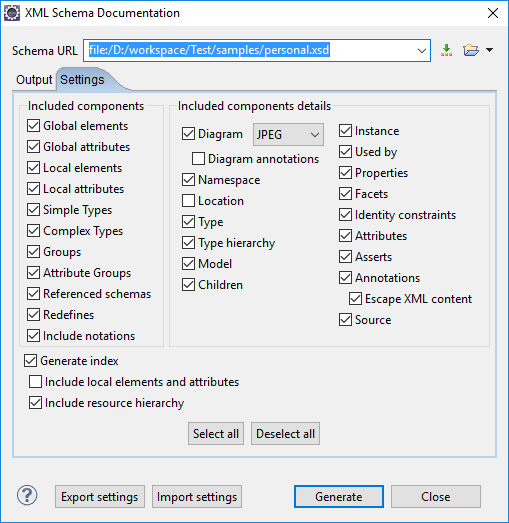This screenshot has height=523, width=509.
Task: Click the browse folder icon
Action: pos(471,50)
